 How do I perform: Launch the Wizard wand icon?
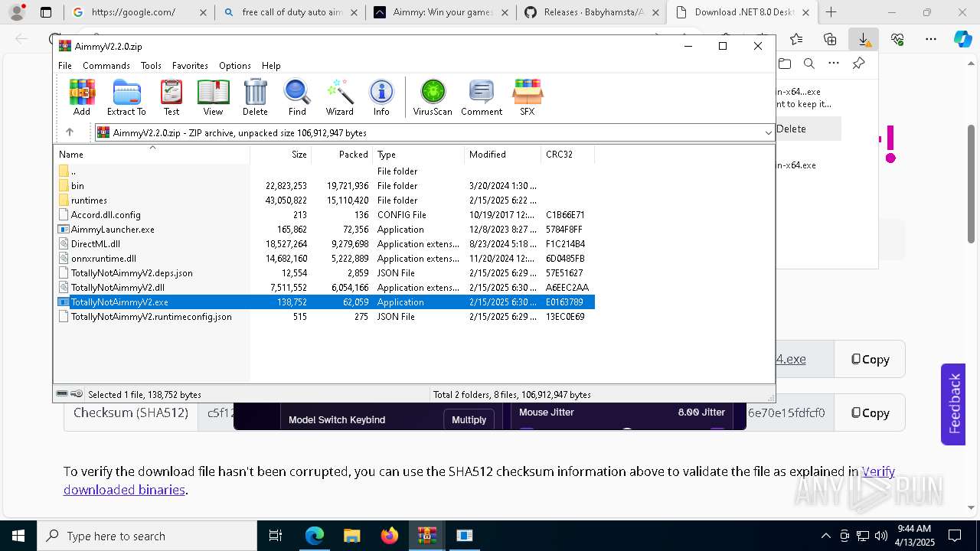339,98
